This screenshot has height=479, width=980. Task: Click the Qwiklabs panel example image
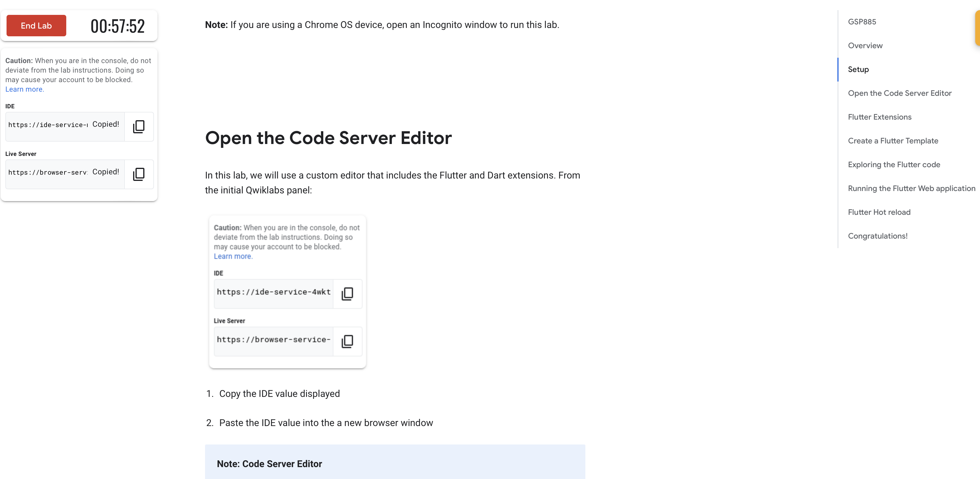pos(287,291)
